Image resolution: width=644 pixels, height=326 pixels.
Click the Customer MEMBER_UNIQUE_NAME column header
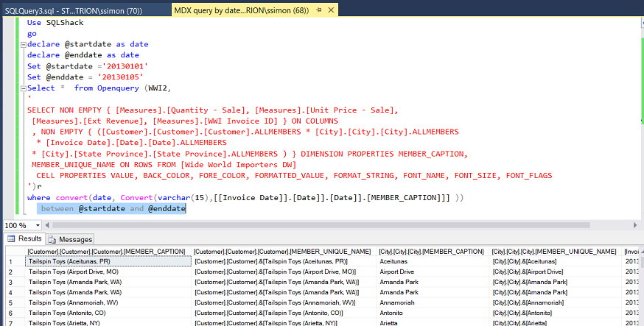[x=282, y=252]
